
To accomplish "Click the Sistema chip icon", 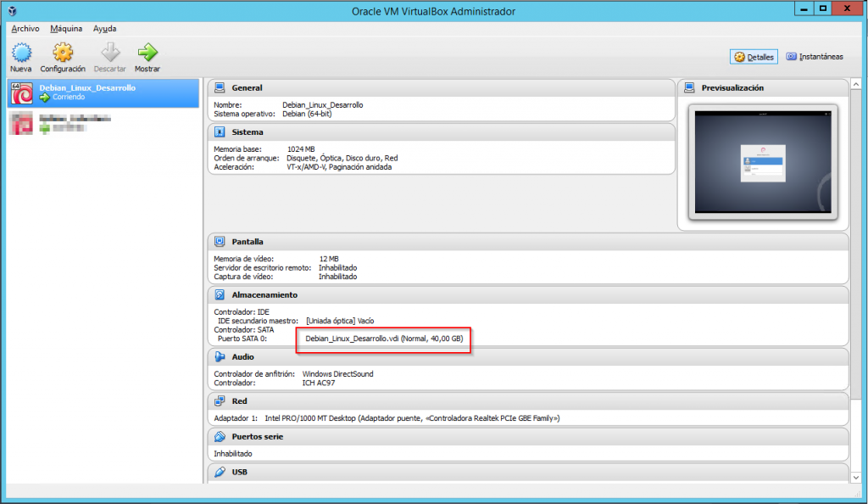I will (x=220, y=132).
